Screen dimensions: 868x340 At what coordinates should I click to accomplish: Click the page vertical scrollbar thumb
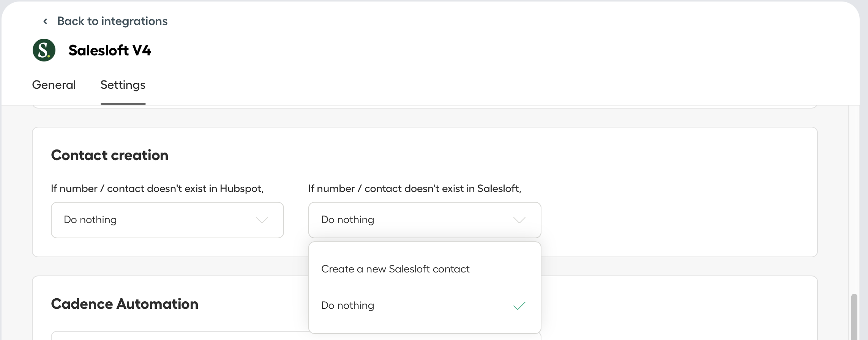pos(854,316)
